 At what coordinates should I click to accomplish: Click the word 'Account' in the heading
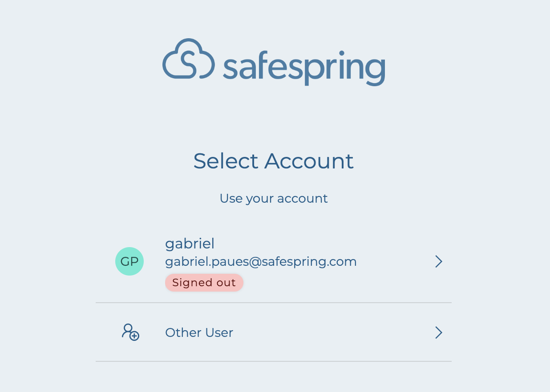point(309,161)
